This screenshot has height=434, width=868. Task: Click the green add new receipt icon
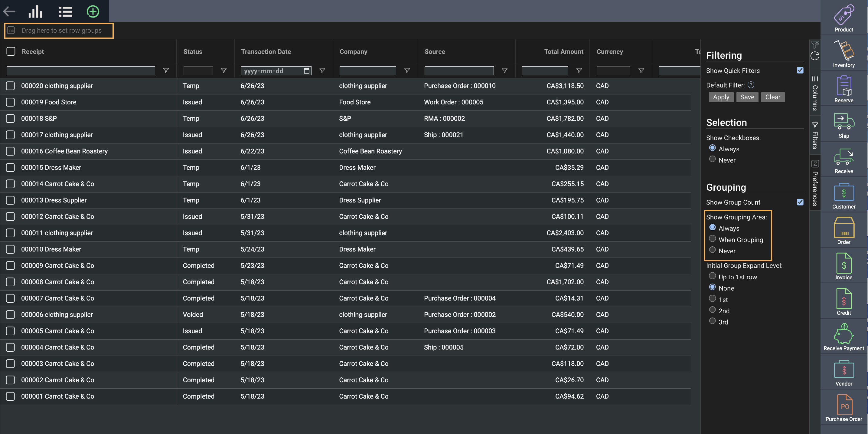click(93, 12)
